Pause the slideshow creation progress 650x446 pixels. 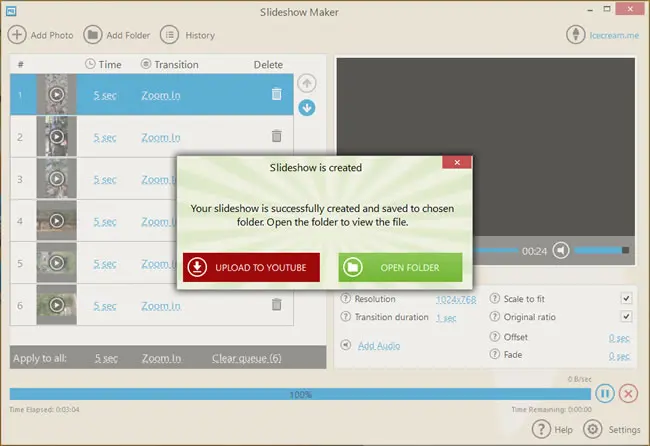click(605, 393)
